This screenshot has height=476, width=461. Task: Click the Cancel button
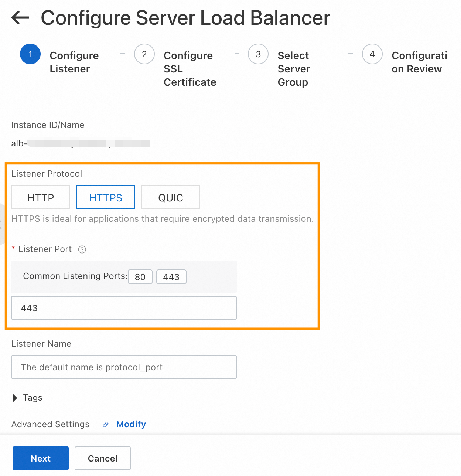click(x=103, y=458)
